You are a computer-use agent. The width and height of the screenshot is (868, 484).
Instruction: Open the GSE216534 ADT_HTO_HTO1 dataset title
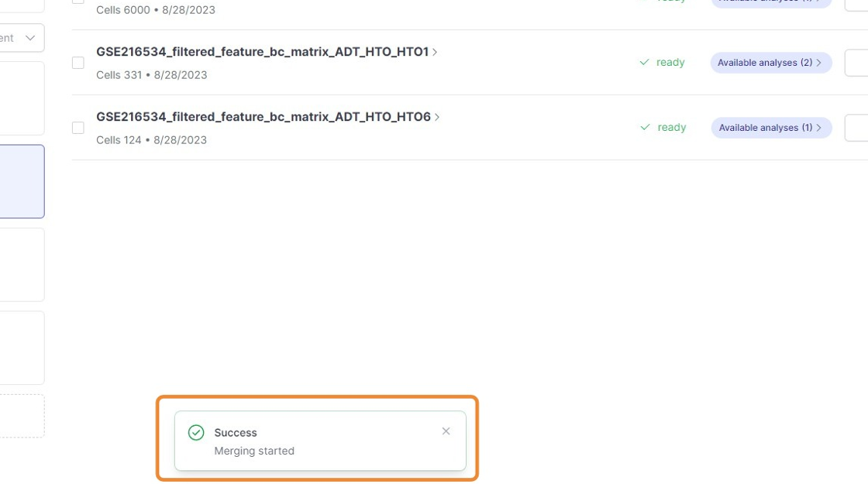(x=262, y=52)
